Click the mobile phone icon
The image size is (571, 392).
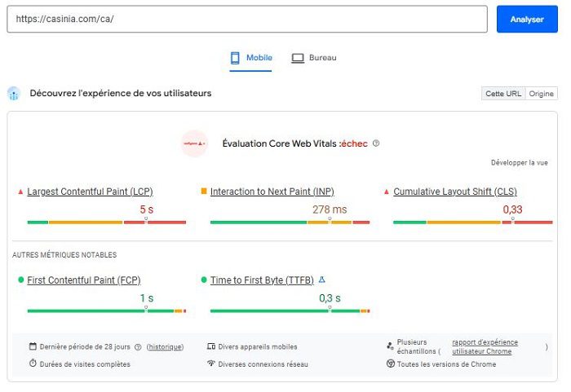[235, 58]
